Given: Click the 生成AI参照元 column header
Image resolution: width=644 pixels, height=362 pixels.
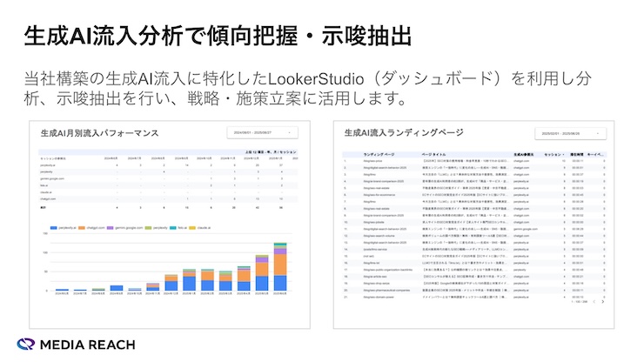Looking at the screenshot, I should pos(524,155).
